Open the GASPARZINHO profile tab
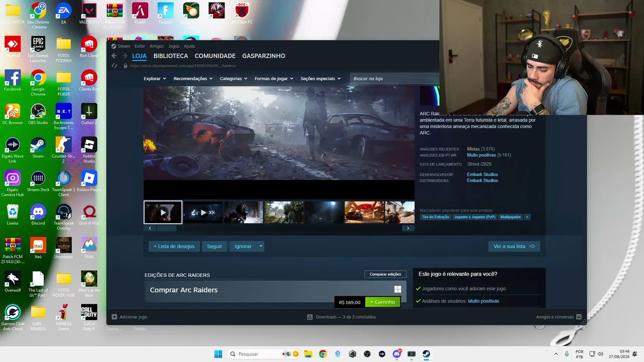644x362 pixels. 264,56
